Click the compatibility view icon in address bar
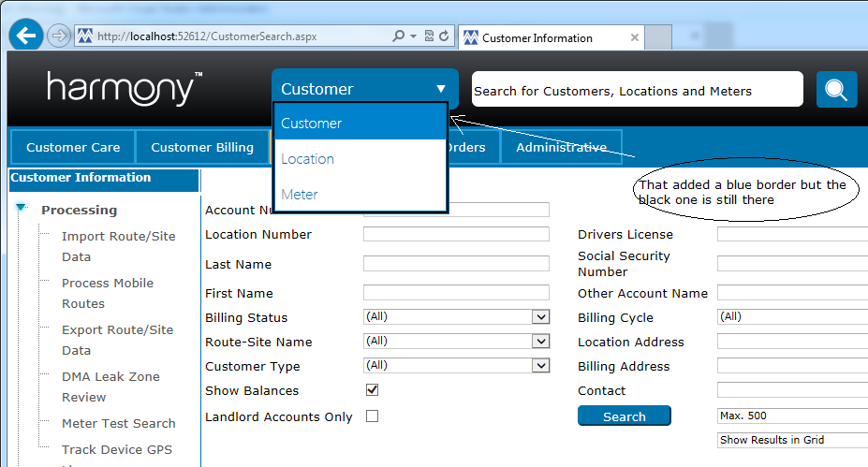Image resolution: width=868 pixels, height=467 pixels. [x=429, y=36]
